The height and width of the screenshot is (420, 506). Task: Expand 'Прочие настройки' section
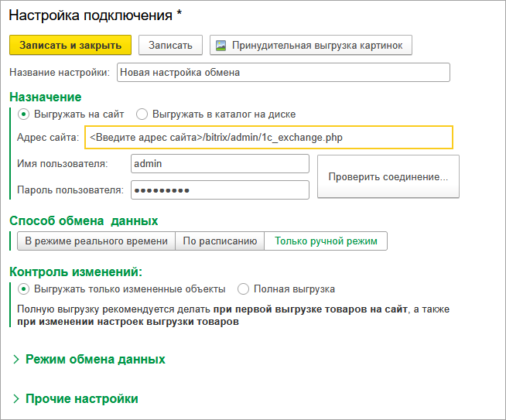point(81,398)
